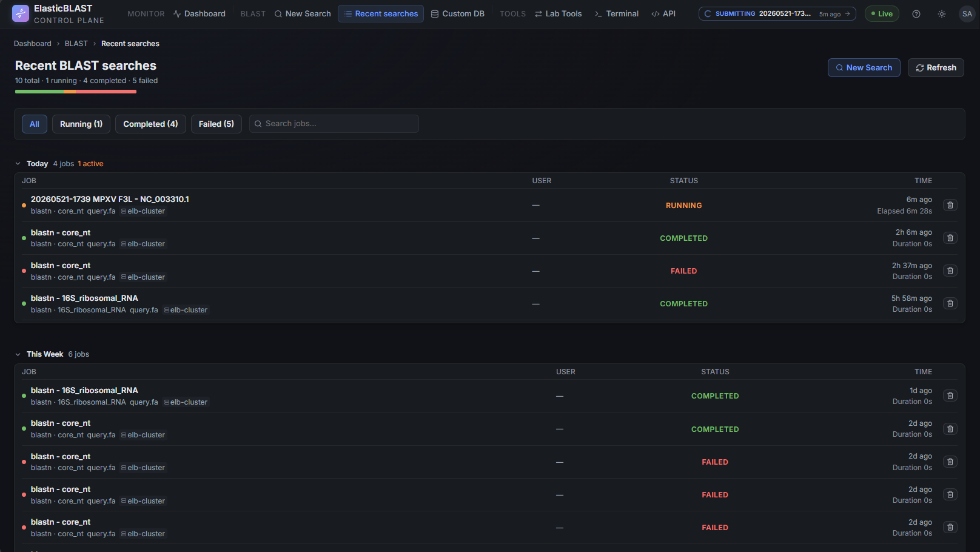Click the Refresh button

(936, 68)
